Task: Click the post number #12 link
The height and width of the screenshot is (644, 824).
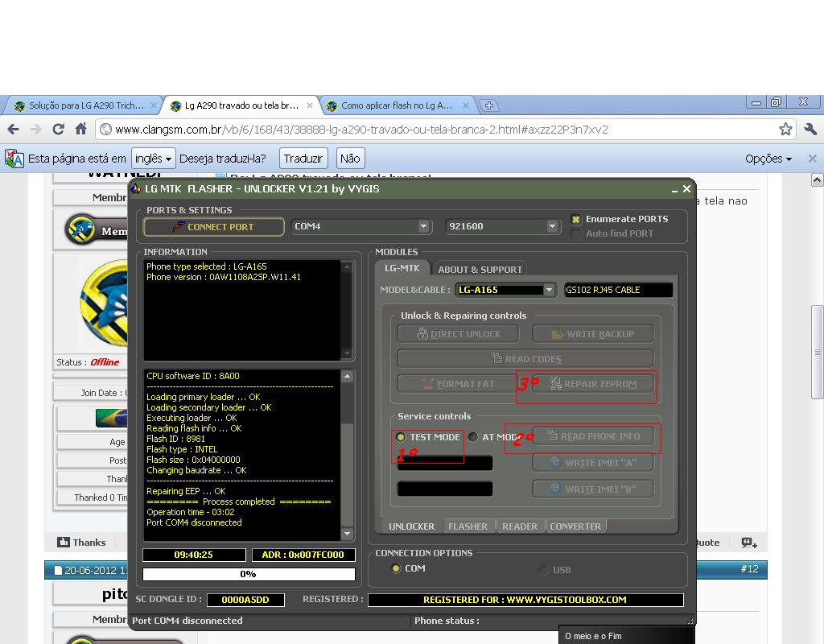Action: click(x=749, y=569)
